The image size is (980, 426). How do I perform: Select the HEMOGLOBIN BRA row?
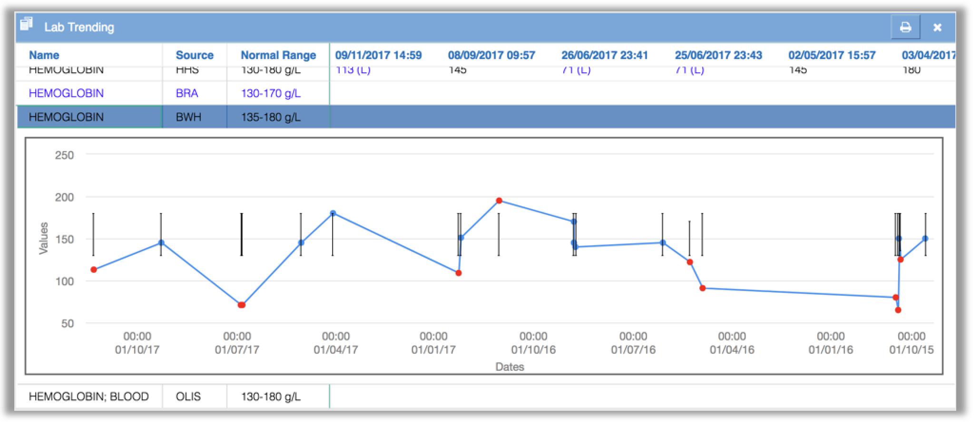click(x=486, y=93)
